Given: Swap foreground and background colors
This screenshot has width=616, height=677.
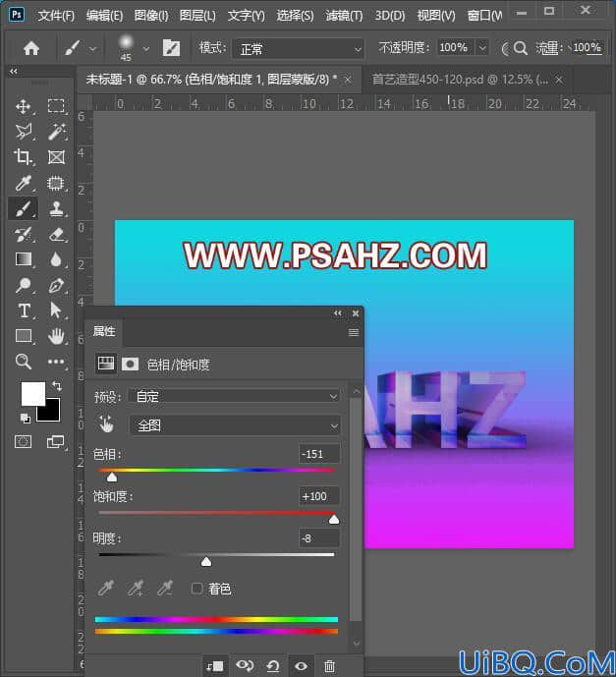Looking at the screenshot, I should pos(57,385).
